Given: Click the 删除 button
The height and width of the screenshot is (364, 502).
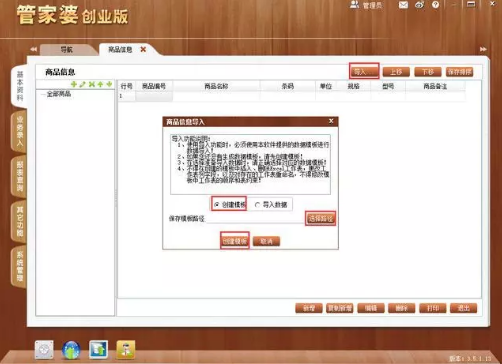Looking at the screenshot, I should coord(402,308).
